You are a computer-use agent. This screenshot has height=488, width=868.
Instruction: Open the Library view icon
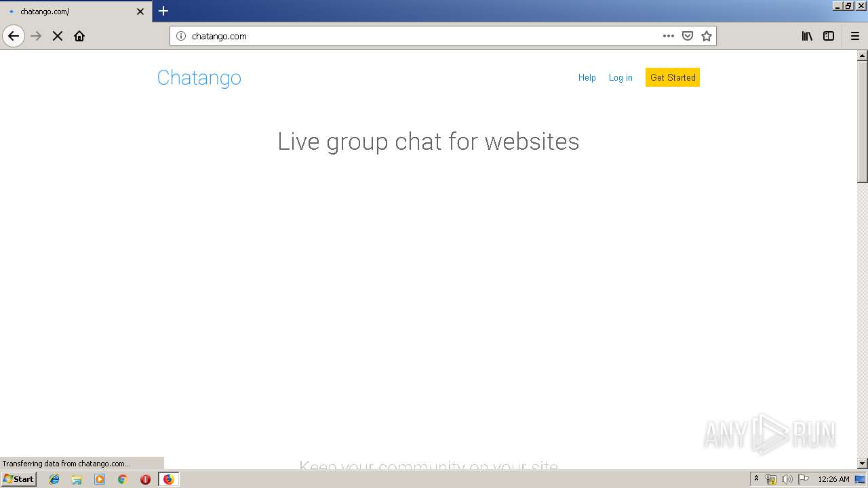click(x=807, y=36)
